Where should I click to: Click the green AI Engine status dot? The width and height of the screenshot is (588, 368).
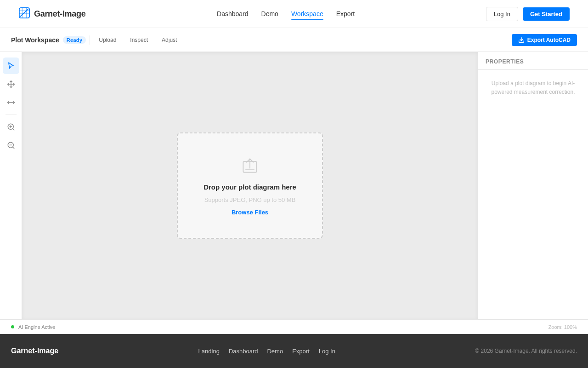pos(13,327)
